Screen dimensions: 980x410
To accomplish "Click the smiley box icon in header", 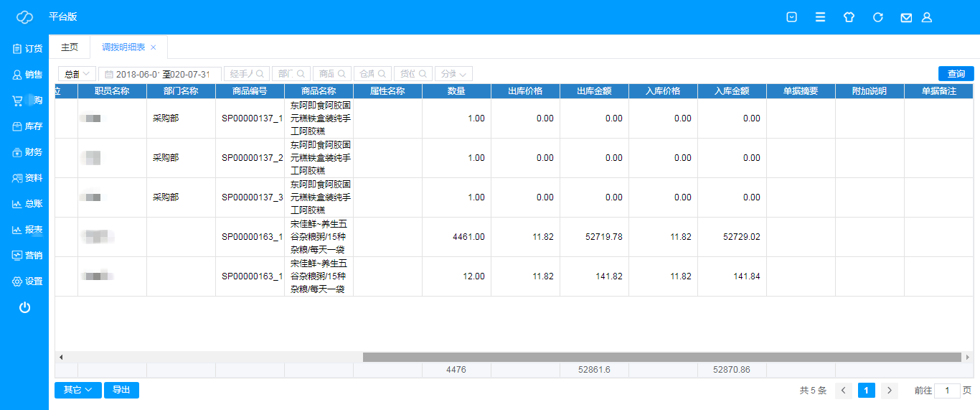I will [791, 17].
